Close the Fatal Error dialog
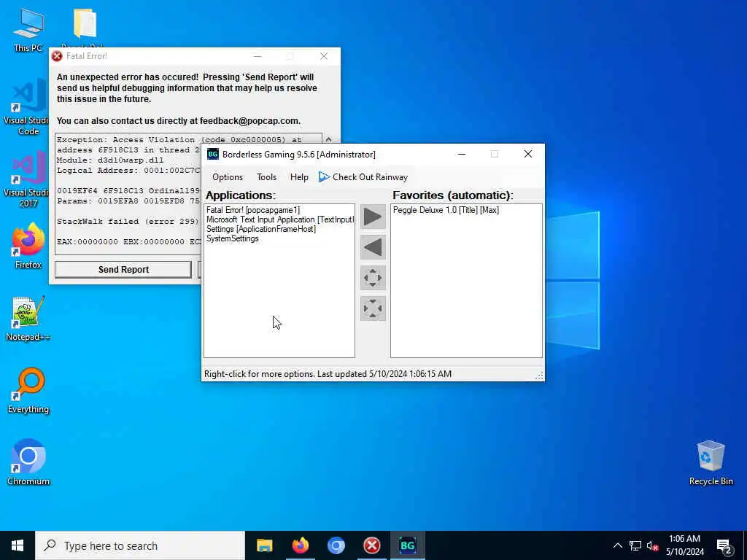Viewport: 747px width, 560px height. pyautogui.click(x=324, y=56)
